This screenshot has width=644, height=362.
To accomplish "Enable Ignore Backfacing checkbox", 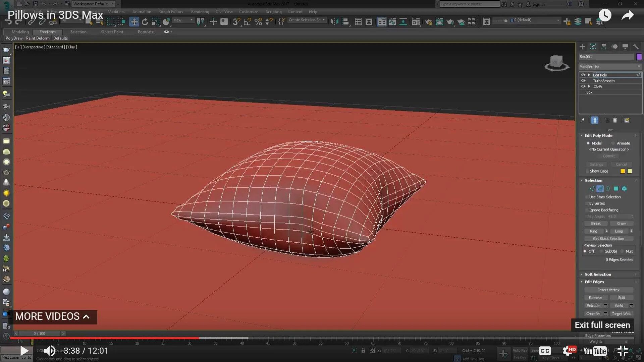I will click(x=587, y=210).
